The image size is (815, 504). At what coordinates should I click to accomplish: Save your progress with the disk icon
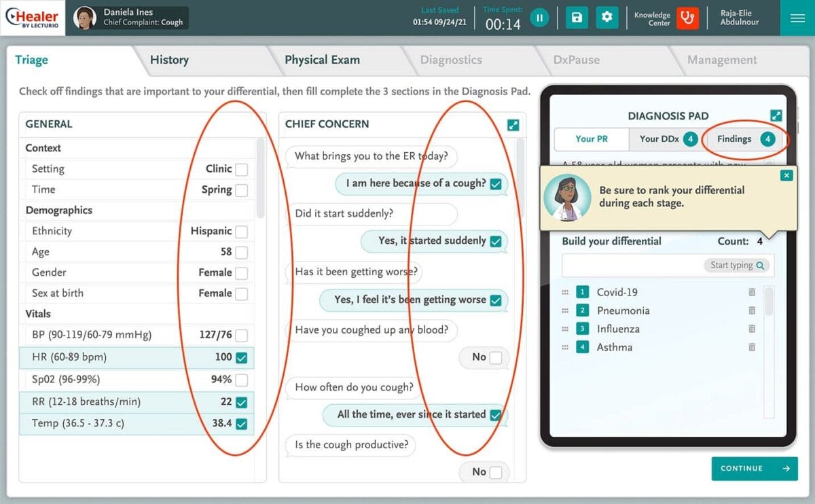pos(577,18)
